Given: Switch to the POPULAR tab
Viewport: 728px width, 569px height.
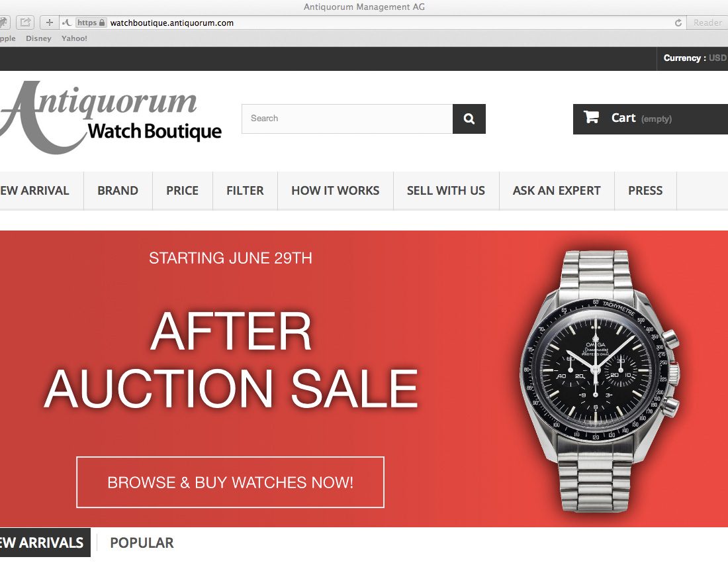Looking at the screenshot, I should pos(142,543).
